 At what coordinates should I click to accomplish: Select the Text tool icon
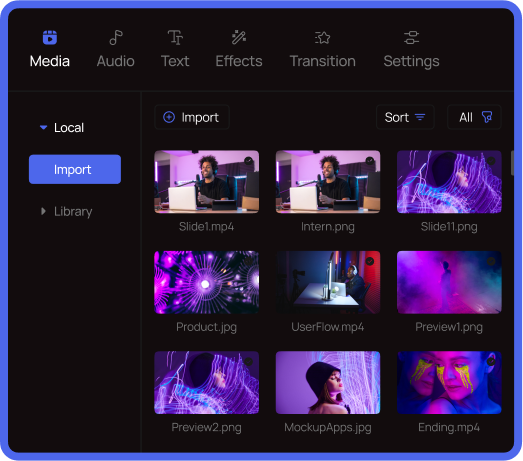(175, 37)
